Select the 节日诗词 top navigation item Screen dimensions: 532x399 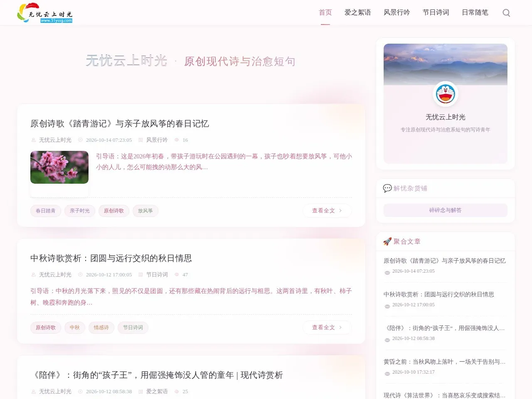tap(436, 12)
